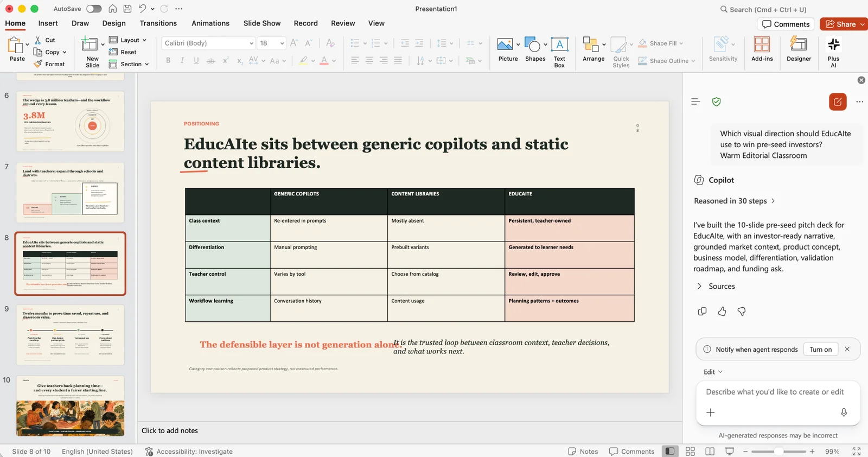Screen dimensions: 868x457
Task: Toggle Normal view in status bar
Action: click(x=671, y=451)
